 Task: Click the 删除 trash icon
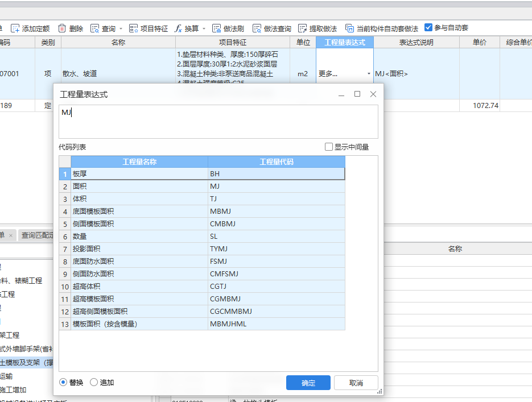(x=62, y=28)
